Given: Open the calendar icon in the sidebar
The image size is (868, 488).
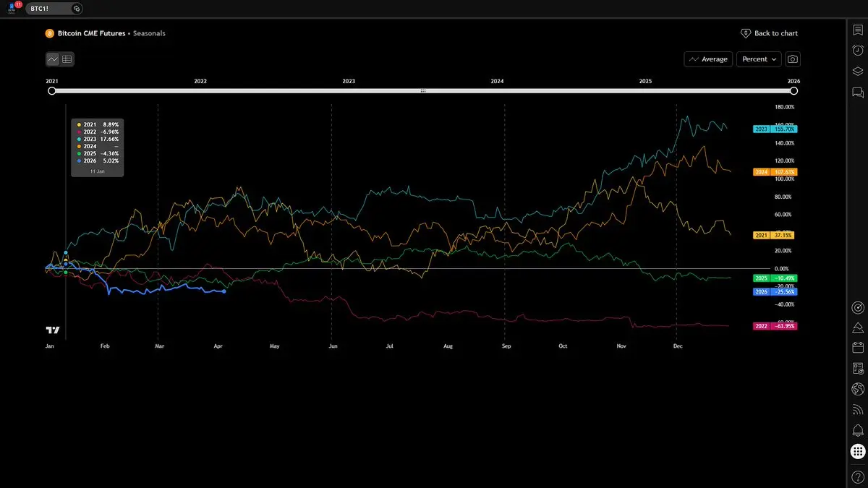Looking at the screenshot, I should coord(858,348).
